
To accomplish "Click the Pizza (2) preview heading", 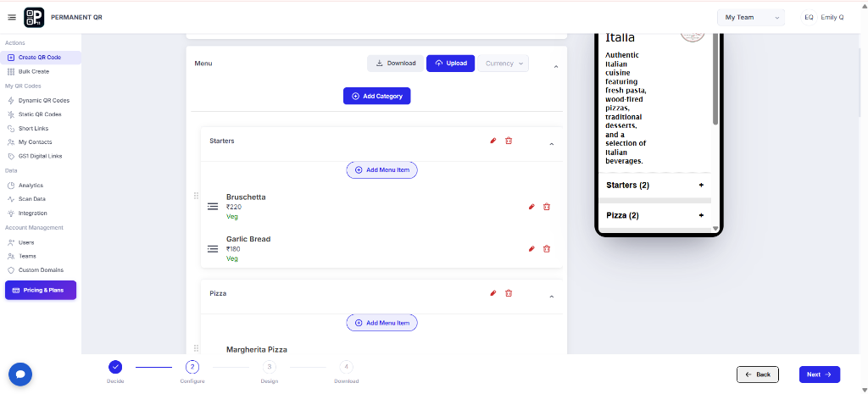I will tap(623, 215).
